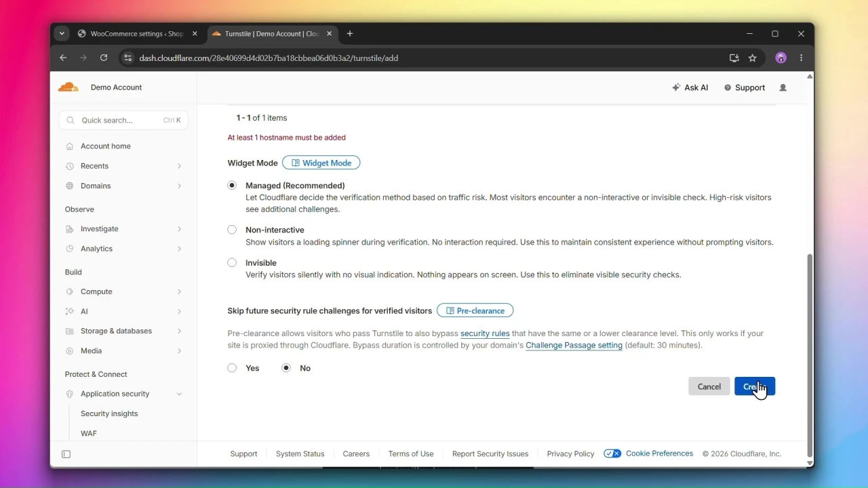Click the Media sidebar icon
This screenshot has width=868, height=488.
click(70, 350)
